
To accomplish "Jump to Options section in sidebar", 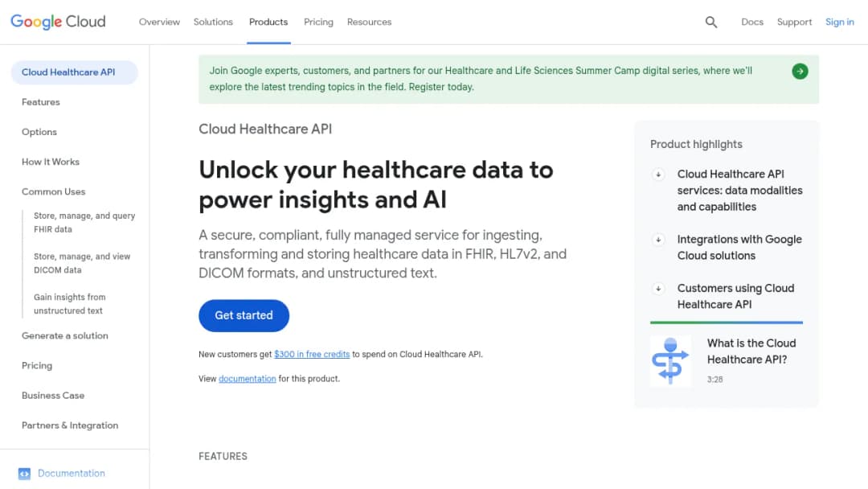I will coord(39,132).
